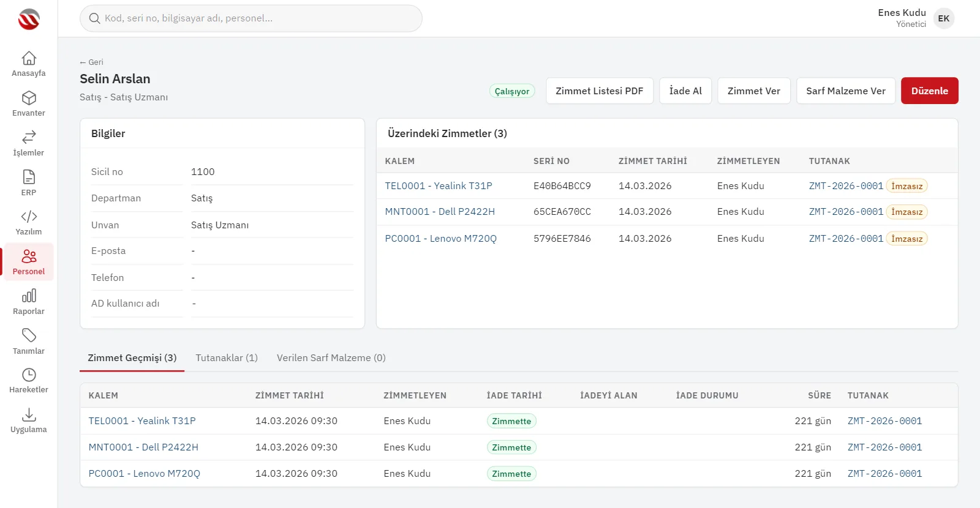Click Zimmette badge in the Dell history row

tap(511, 447)
